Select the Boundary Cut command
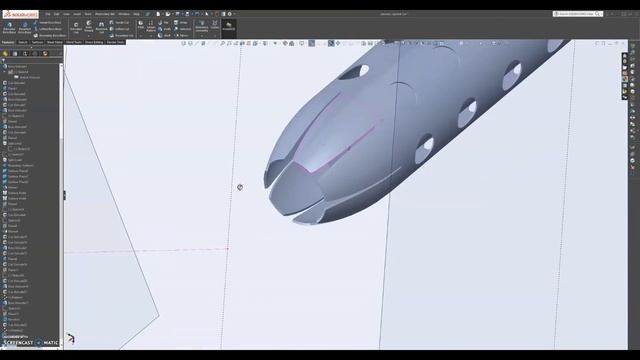 pyautogui.click(x=122, y=36)
